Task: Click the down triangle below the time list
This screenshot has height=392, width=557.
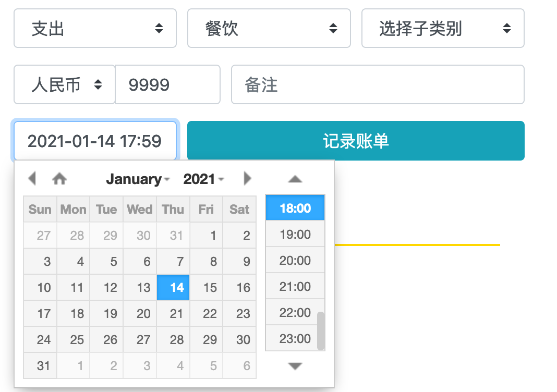Action: coord(295,366)
